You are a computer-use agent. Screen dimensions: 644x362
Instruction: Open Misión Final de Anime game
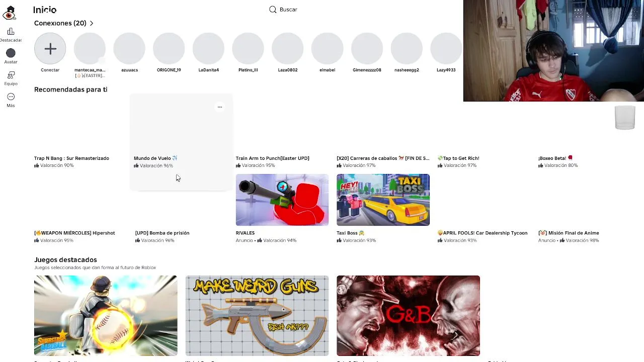[x=569, y=233]
